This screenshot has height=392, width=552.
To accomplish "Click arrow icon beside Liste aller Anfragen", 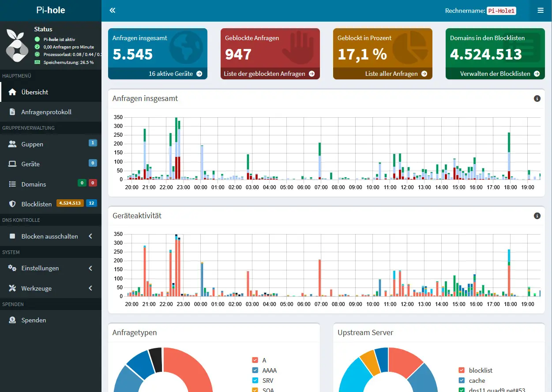I will (424, 74).
